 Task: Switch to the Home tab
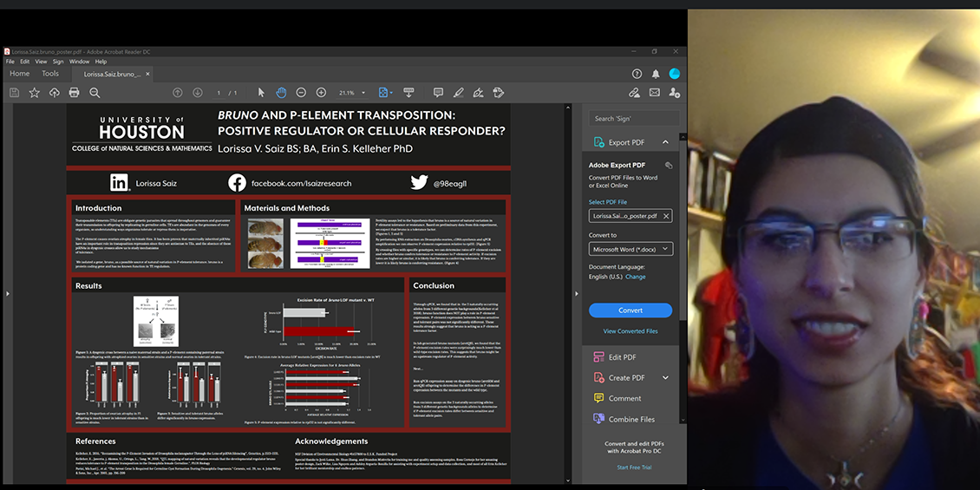(x=19, y=74)
